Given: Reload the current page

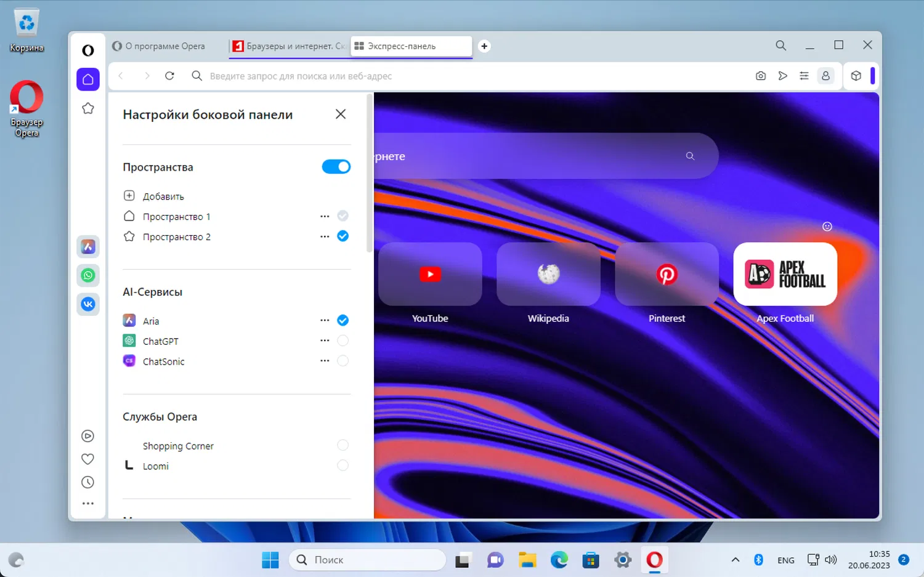Looking at the screenshot, I should point(169,76).
